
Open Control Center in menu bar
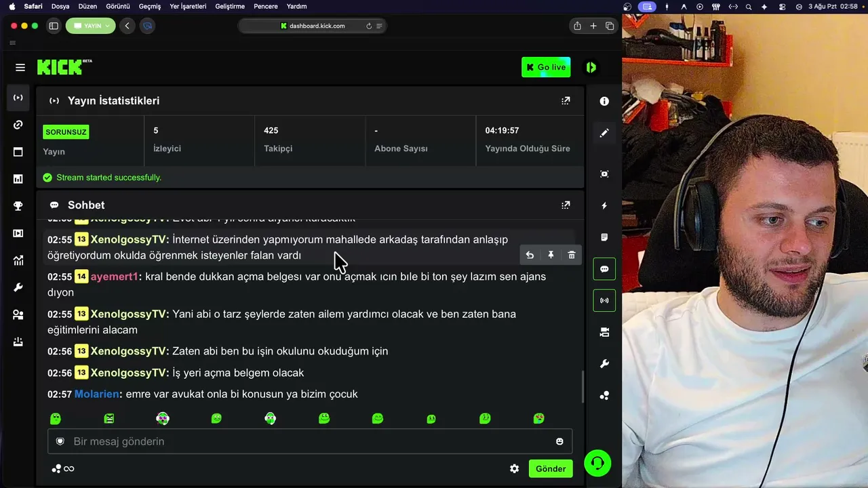[782, 6]
